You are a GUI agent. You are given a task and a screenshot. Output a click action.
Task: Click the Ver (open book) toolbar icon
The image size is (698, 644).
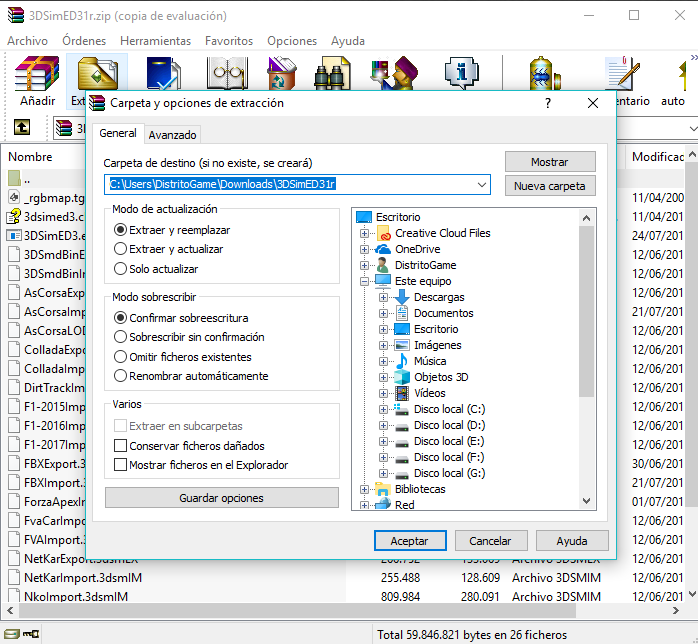tap(227, 73)
